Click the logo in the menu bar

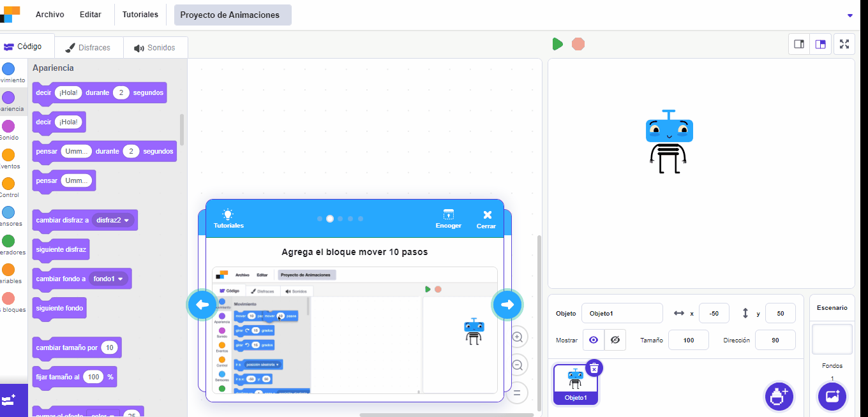coord(11,14)
